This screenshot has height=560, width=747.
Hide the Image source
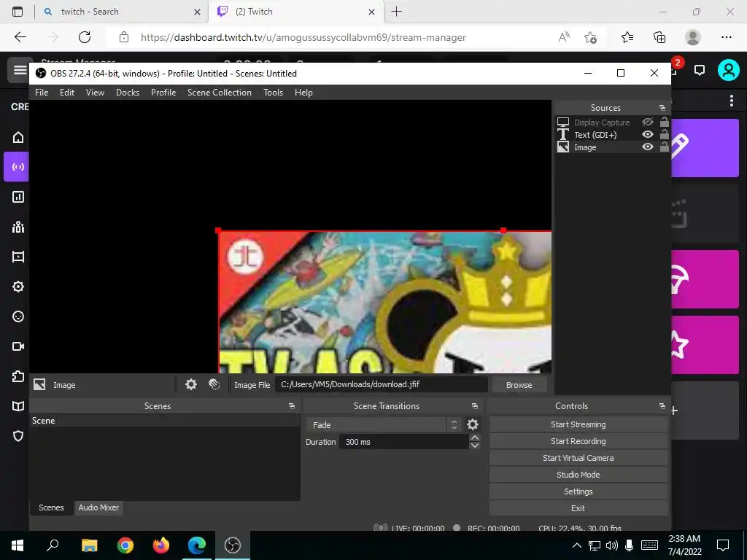point(648,147)
